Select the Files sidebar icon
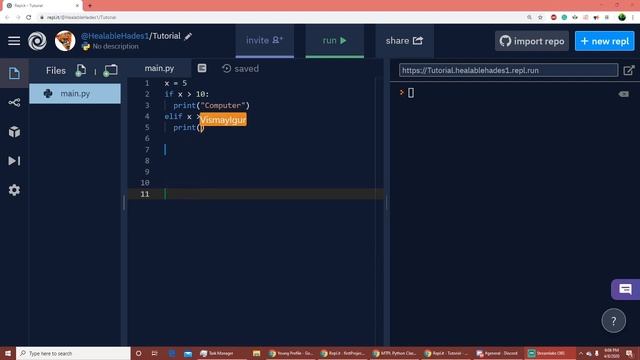The width and height of the screenshot is (640, 360). (14, 73)
